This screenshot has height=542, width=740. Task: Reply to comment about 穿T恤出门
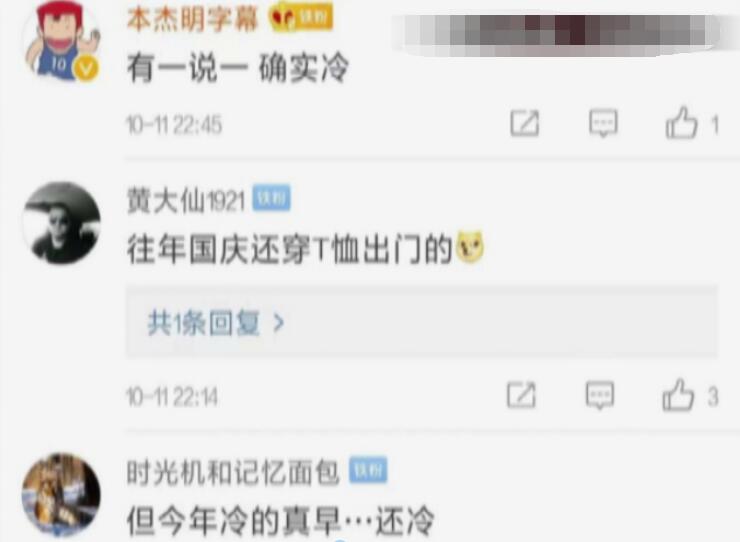click(600, 395)
